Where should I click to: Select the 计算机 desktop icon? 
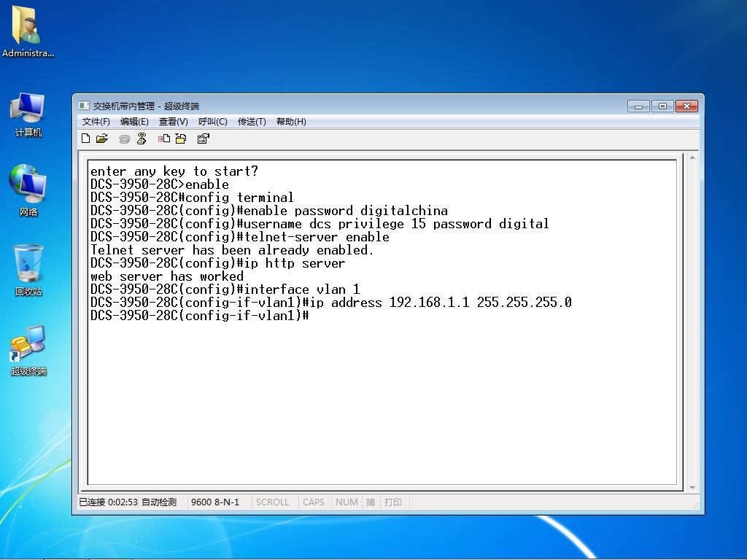pyautogui.click(x=28, y=114)
